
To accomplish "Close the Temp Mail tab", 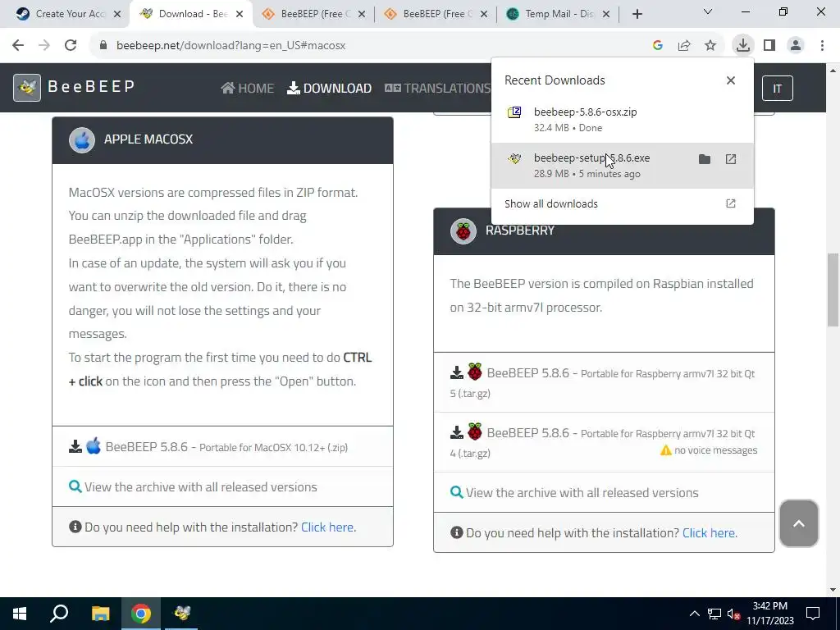I will coord(606,14).
